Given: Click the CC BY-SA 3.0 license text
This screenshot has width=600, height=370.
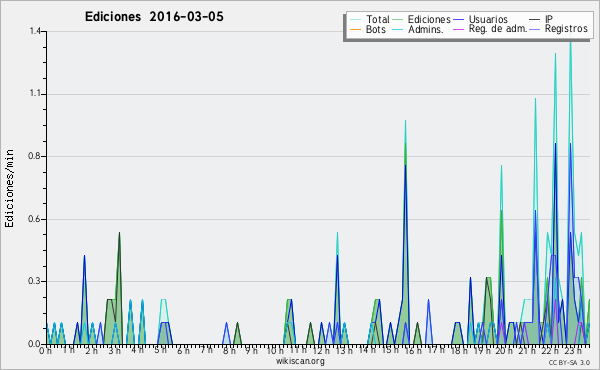Looking at the screenshot, I should pos(569,363).
